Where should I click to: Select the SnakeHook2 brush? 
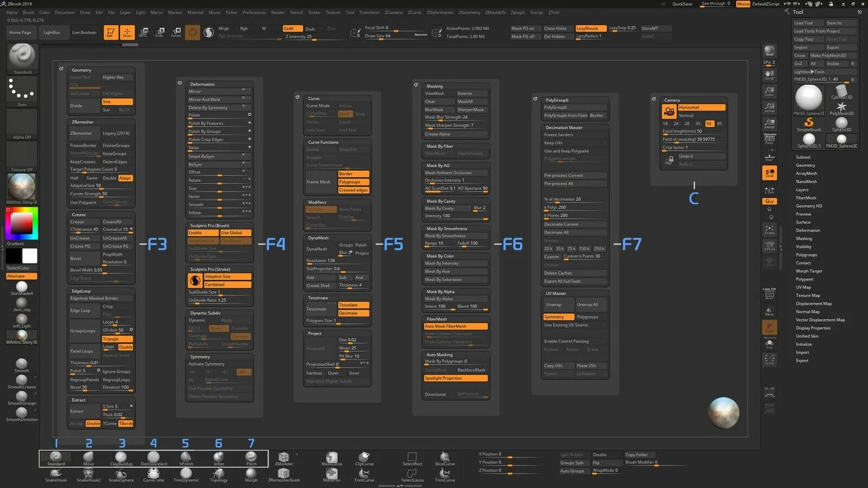tap(88, 476)
